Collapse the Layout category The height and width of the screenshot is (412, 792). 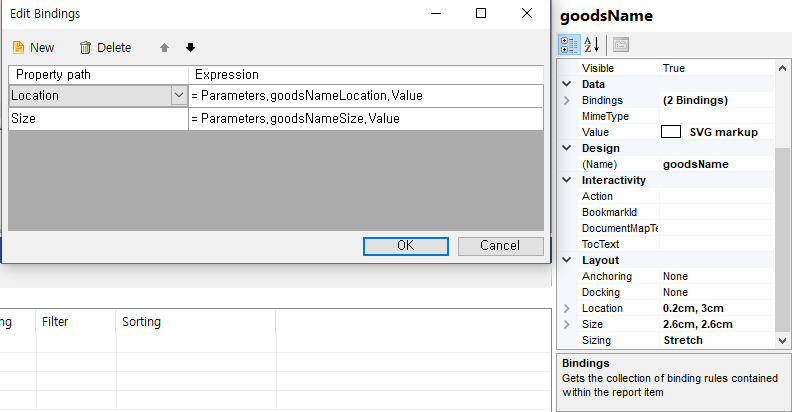pyautogui.click(x=568, y=260)
